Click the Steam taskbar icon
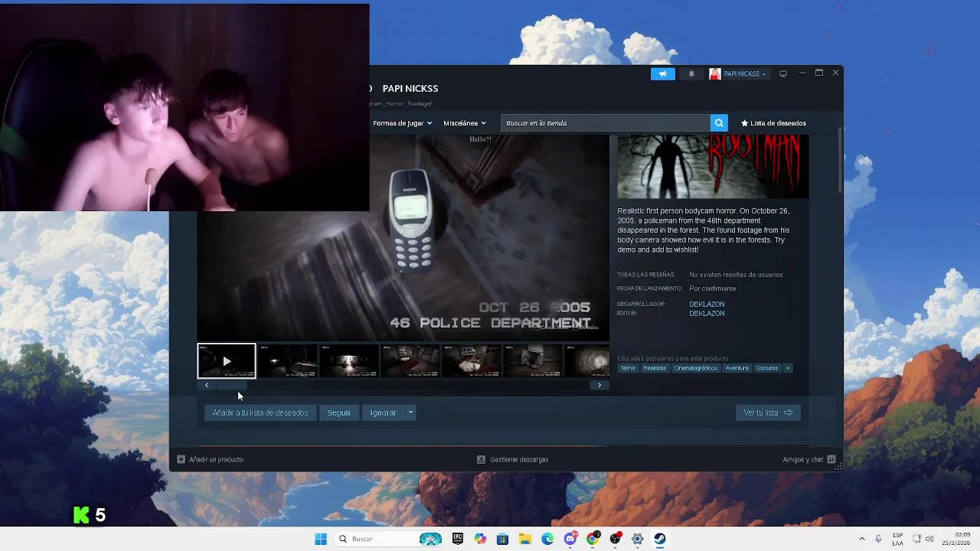 click(x=659, y=539)
